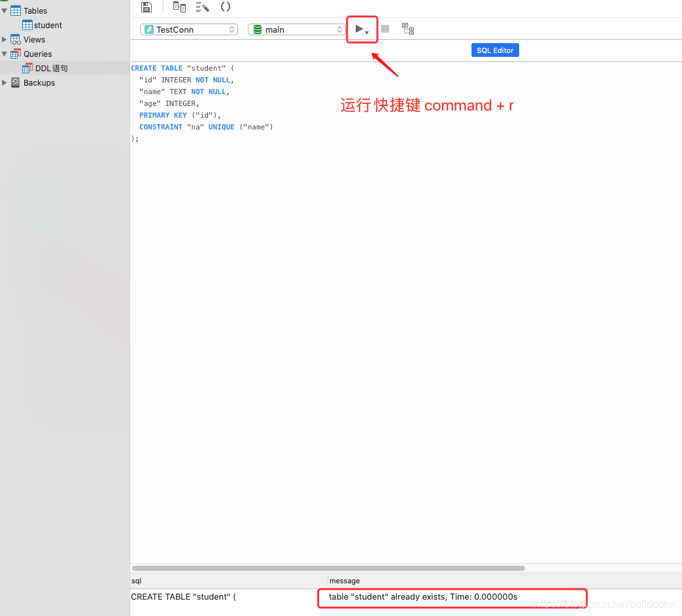The height and width of the screenshot is (616, 682).
Task: Click the Stop square button
Action: [x=385, y=29]
